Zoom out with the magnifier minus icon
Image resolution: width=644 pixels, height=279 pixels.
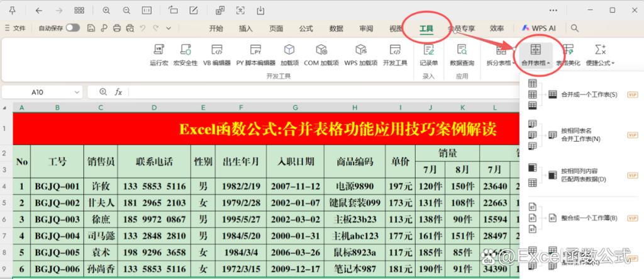coord(126,10)
